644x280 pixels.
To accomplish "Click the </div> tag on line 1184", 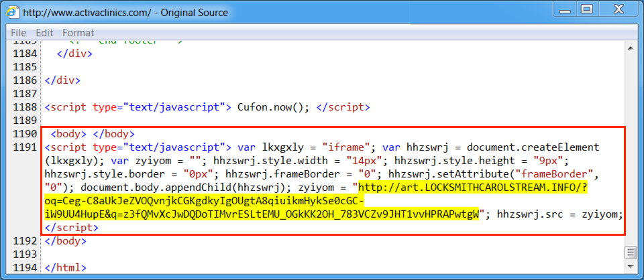I will point(74,54).
